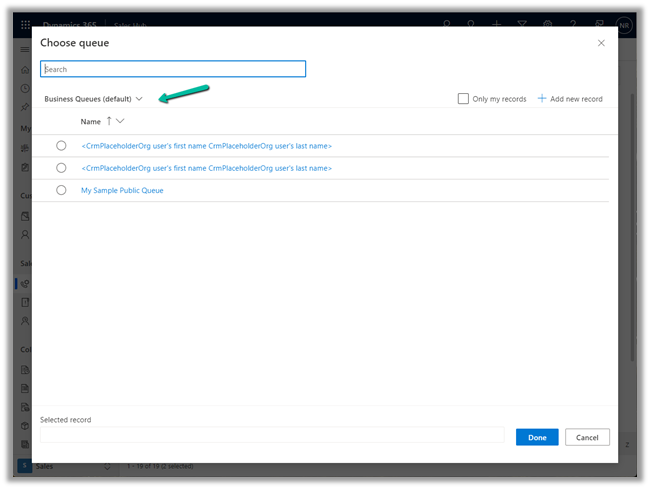Open the advanced find filter icon
This screenshot has width=650, height=489.
pos(522,24)
